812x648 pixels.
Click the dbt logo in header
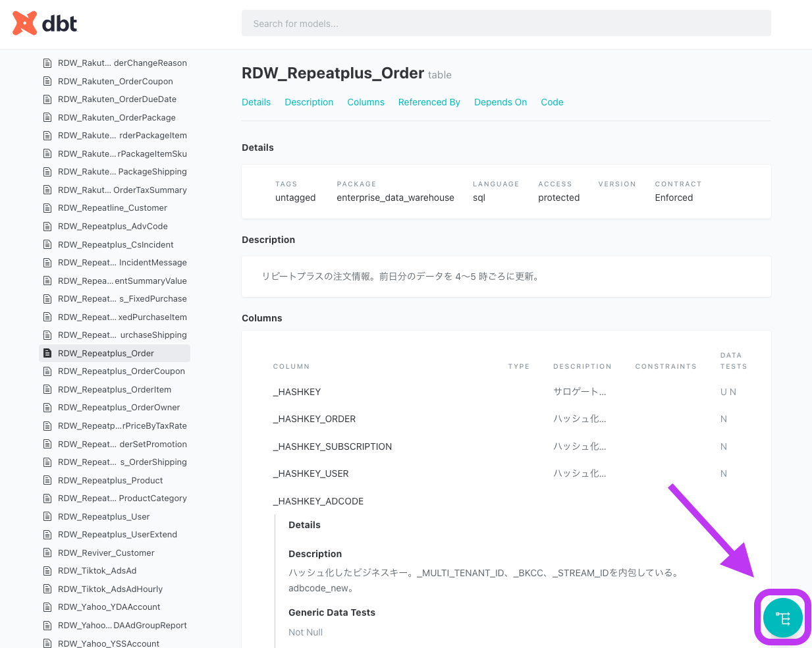45,24
